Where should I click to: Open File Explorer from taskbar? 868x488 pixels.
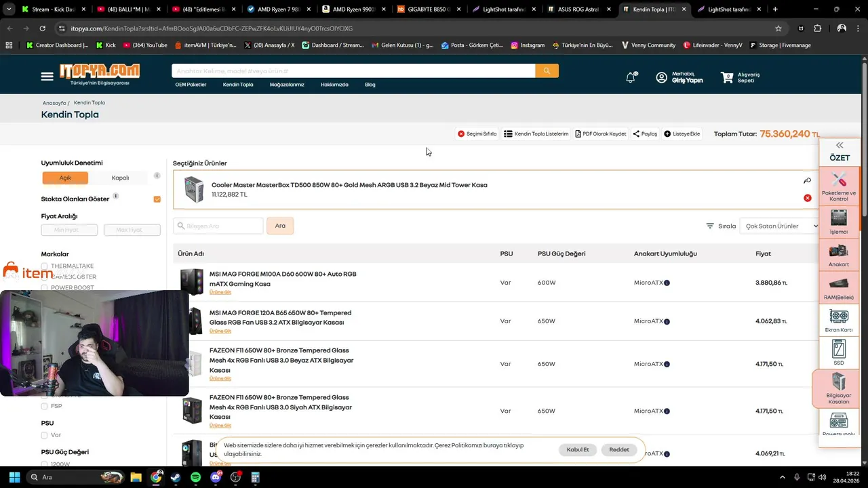click(x=136, y=477)
